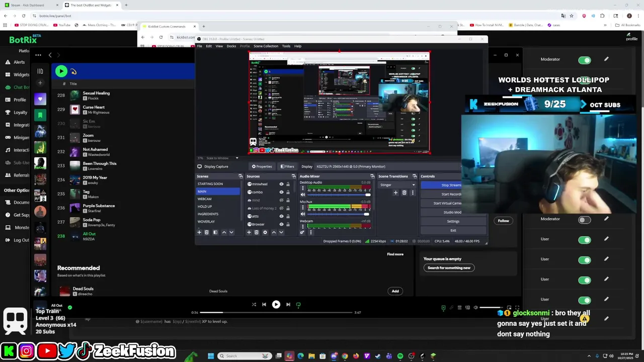The image size is (644, 362).
Task: Add a new scene with OBS Scenes plus icon
Action: click(x=199, y=232)
